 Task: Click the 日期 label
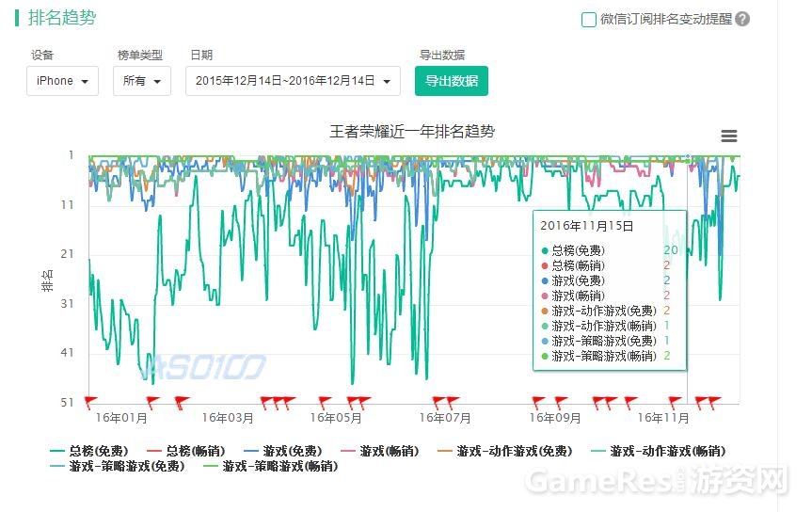coord(201,55)
